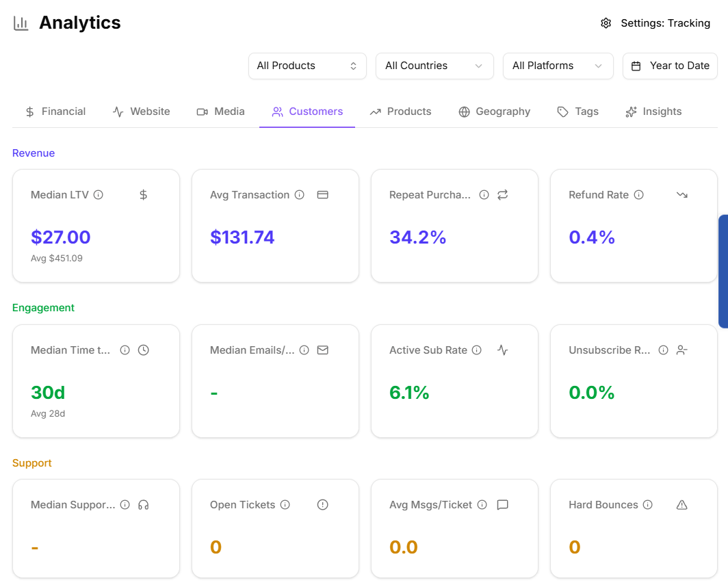
Task: Expand the All Countries dropdown
Action: (x=434, y=66)
